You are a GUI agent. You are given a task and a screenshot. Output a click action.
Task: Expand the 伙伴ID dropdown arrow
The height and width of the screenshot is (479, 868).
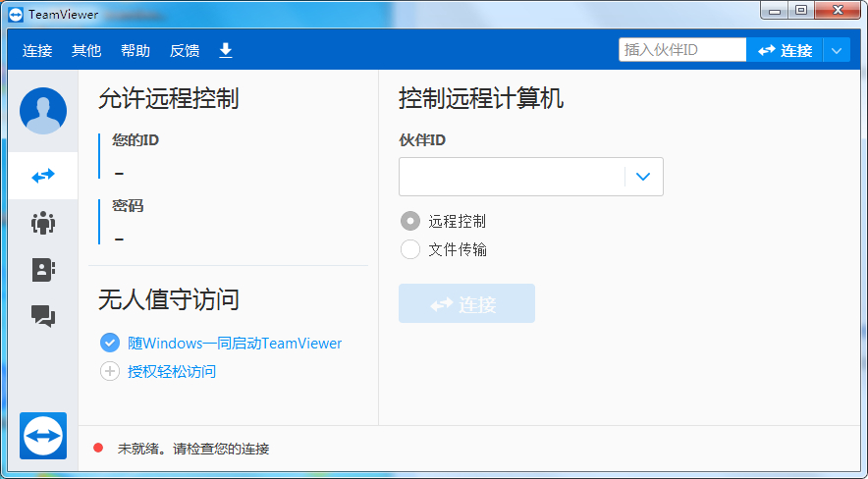(643, 177)
